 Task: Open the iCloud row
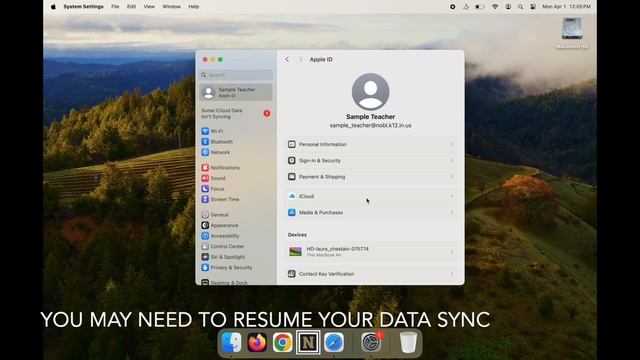[371, 196]
